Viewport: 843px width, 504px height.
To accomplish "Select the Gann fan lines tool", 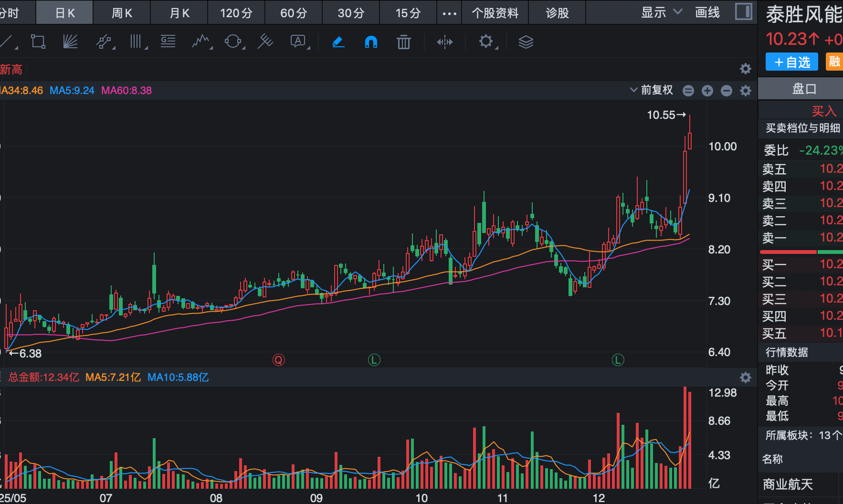I will click(x=70, y=42).
